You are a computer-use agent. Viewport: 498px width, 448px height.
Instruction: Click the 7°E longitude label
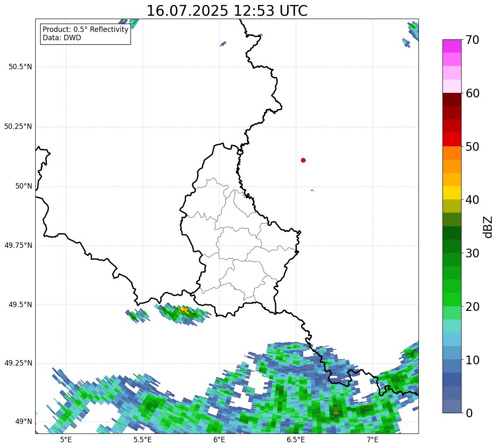click(372, 440)
